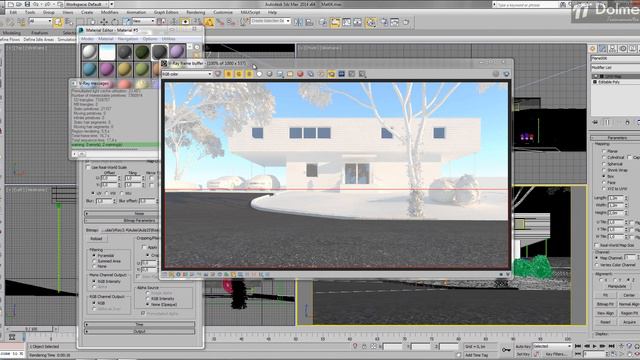
Task: Toggle red channel in V-Ray frame buffer
Action: click(228, 74)
